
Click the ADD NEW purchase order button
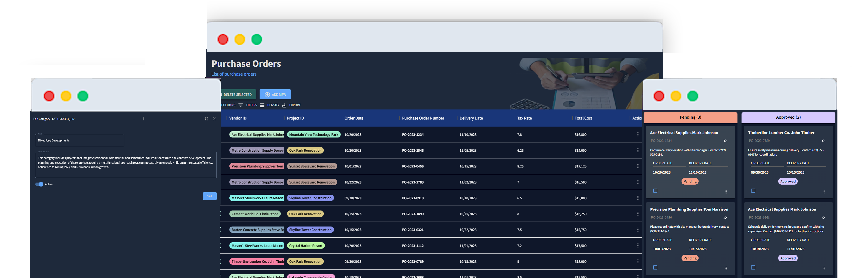tap(275, 94)
